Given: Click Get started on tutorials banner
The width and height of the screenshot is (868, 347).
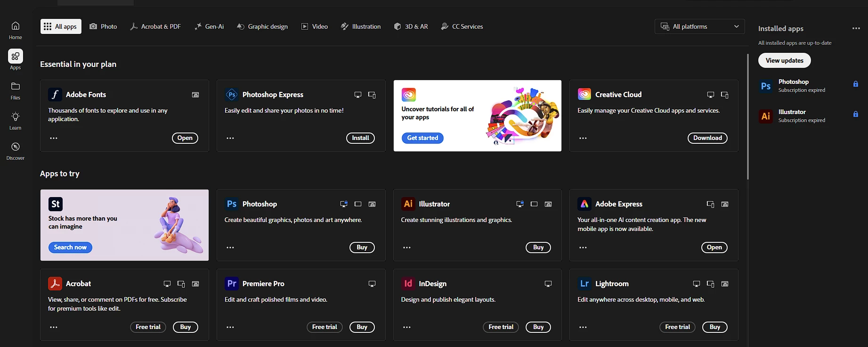Looking at the screenshot, I should tap(422, 138).
